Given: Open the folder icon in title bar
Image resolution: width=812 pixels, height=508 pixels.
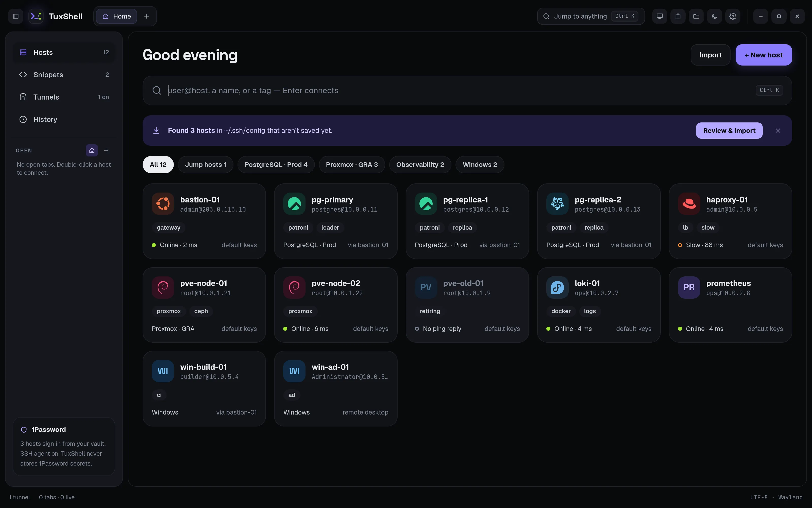Looking at the screenshot, I should (x=696, y=16).
